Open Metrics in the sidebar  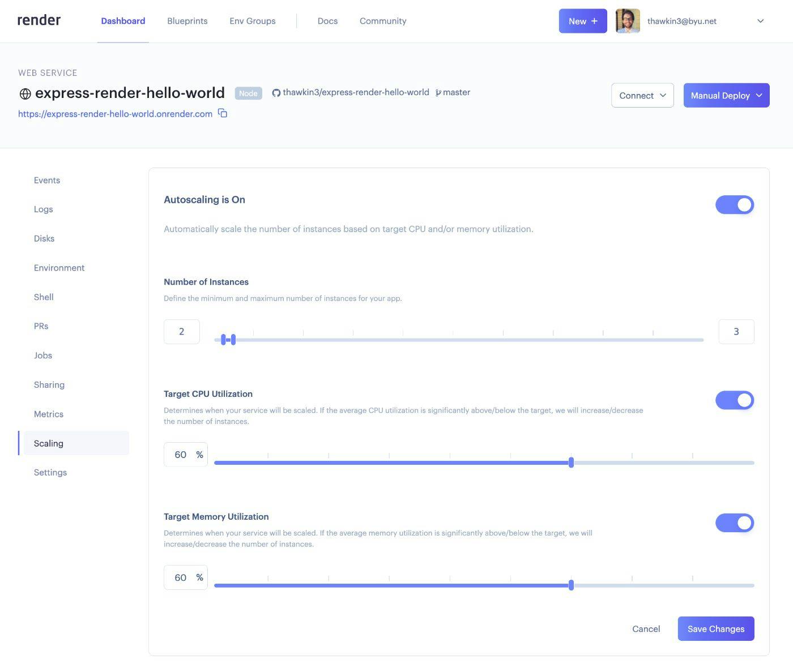(49, 414)
